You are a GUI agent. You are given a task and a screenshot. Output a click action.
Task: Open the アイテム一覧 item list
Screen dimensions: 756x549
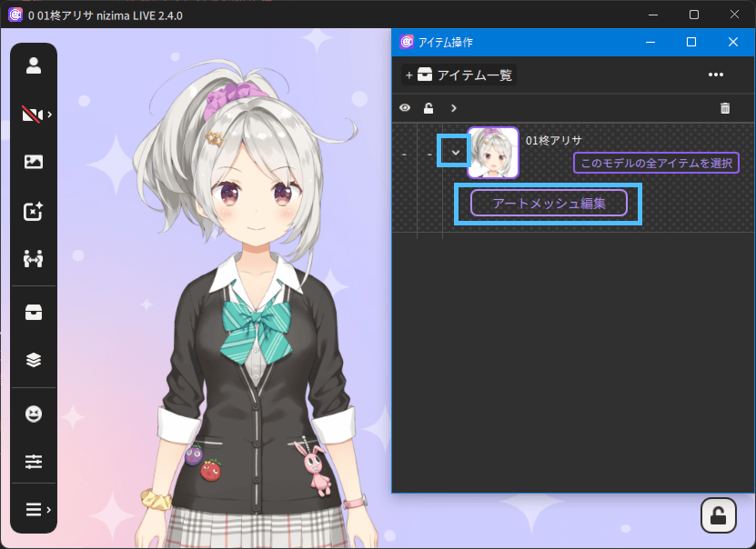(x=460, y=75)
